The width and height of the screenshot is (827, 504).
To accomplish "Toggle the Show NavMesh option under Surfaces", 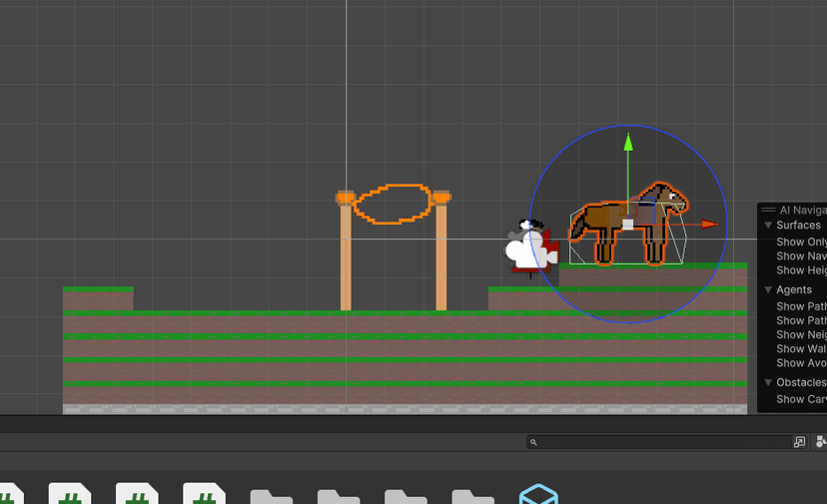I will (x=801, y=256).
